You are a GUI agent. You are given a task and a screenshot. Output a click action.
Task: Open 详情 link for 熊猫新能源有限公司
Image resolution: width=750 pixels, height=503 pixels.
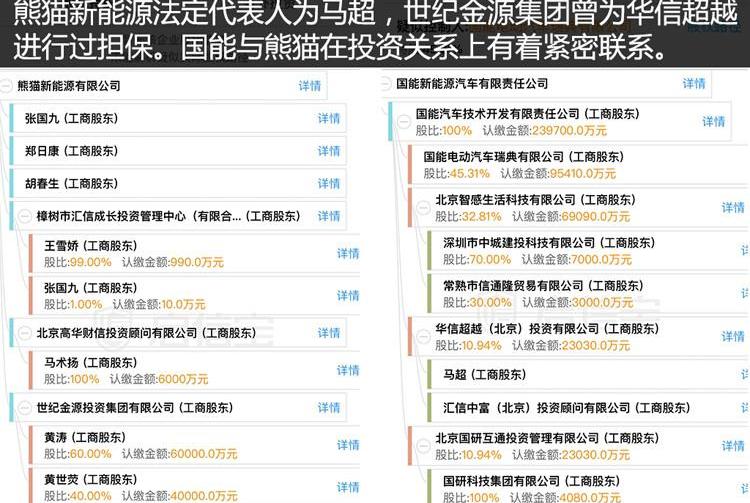click(310, 86)
